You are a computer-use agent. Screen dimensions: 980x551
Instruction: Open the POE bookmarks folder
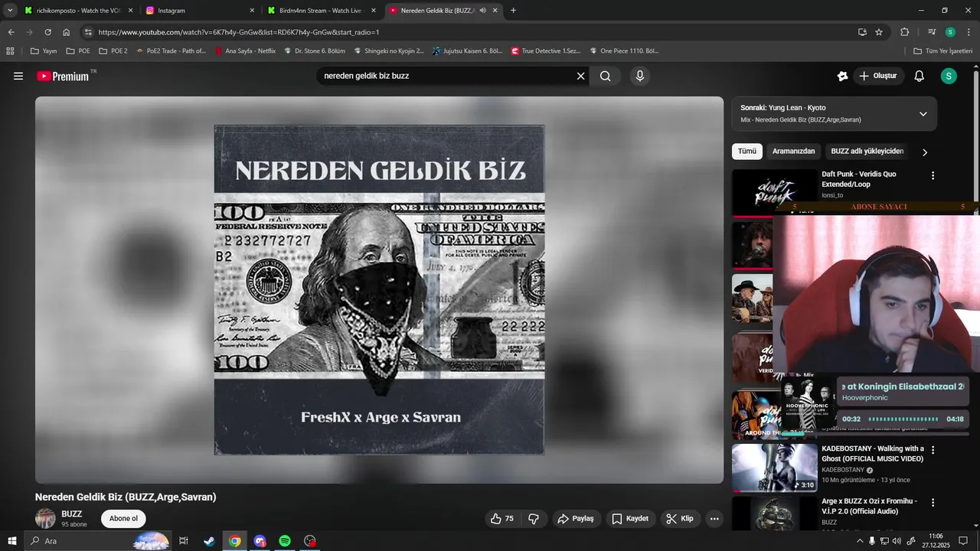click(78, 51)
